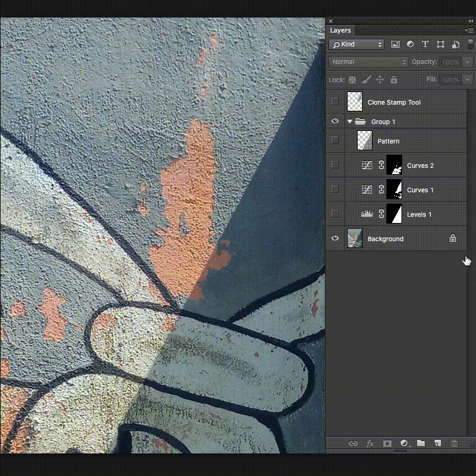Show the Levels 1 adjustment layer

334,214
